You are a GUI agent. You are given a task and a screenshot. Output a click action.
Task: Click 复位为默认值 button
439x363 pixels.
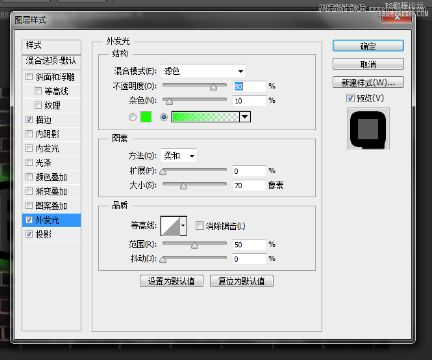(x=242, y=281)
